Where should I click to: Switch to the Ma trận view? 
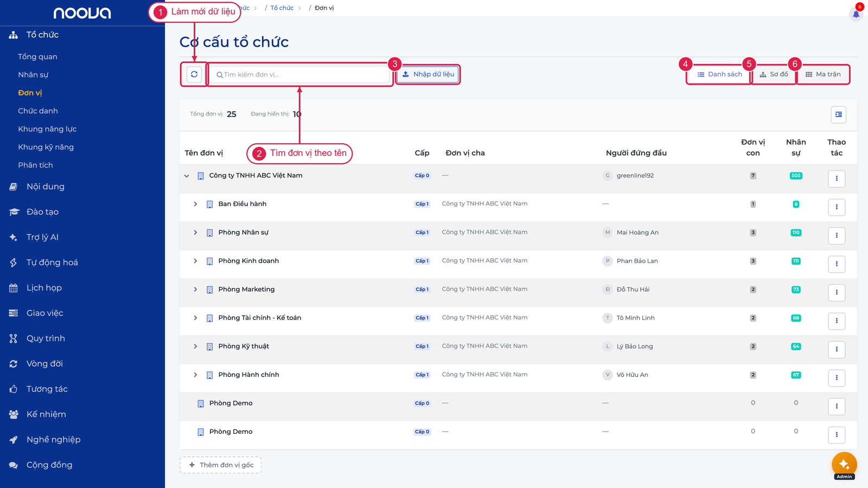tap(823, 74)
